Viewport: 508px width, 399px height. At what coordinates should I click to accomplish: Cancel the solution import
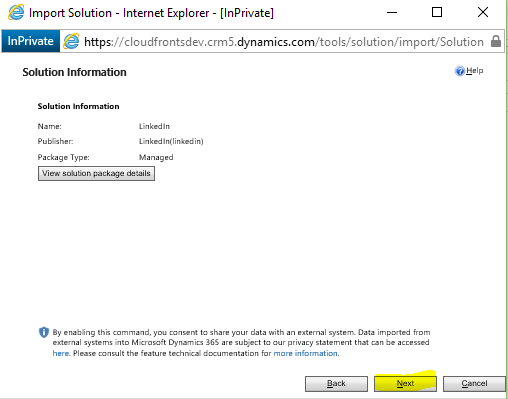(x=474, y=384)
